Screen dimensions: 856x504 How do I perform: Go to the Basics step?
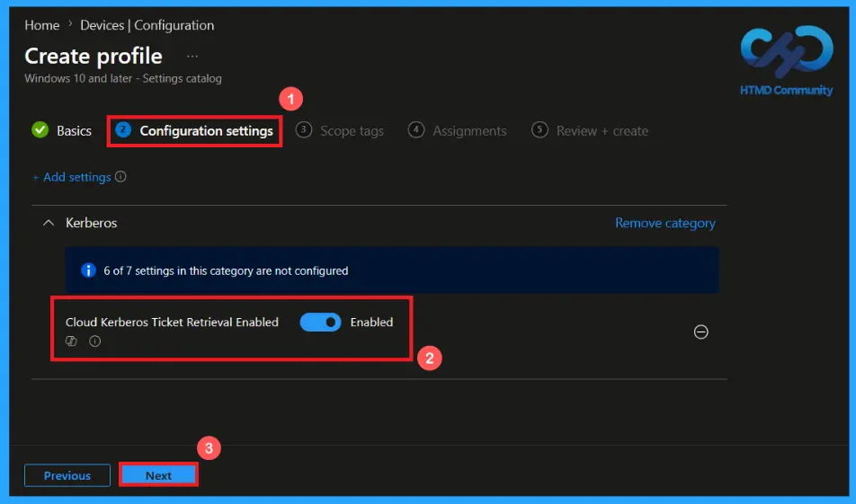74,131
